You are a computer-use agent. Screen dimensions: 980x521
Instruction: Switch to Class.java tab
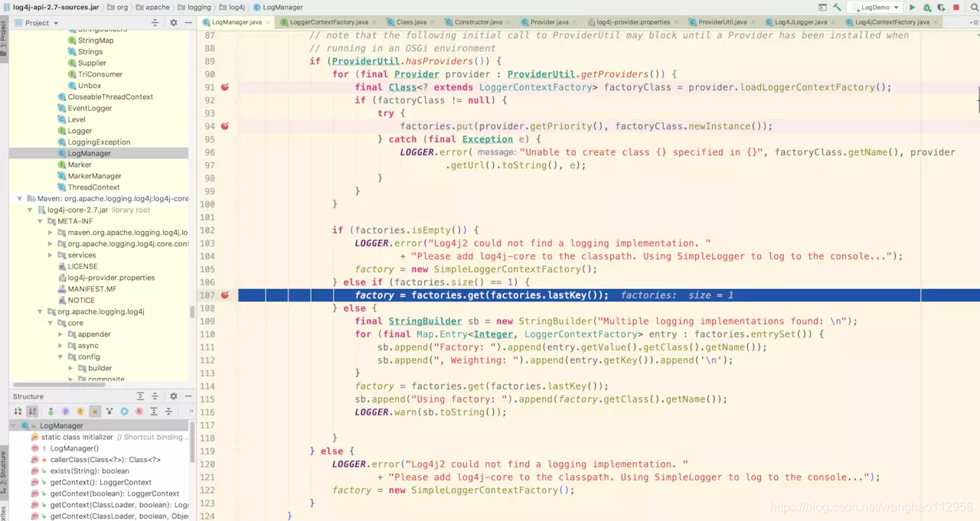pyautogui.click(x=410, y=22)
